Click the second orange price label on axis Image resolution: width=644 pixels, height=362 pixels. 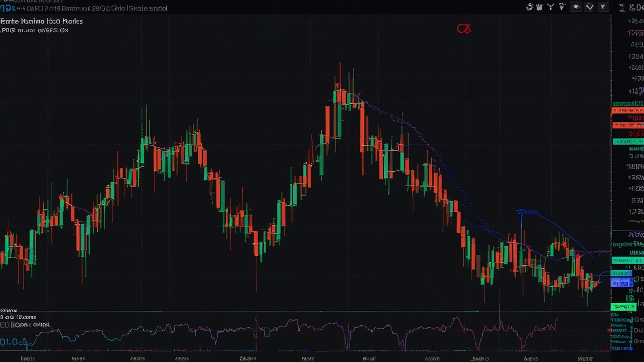coord(627,125)
